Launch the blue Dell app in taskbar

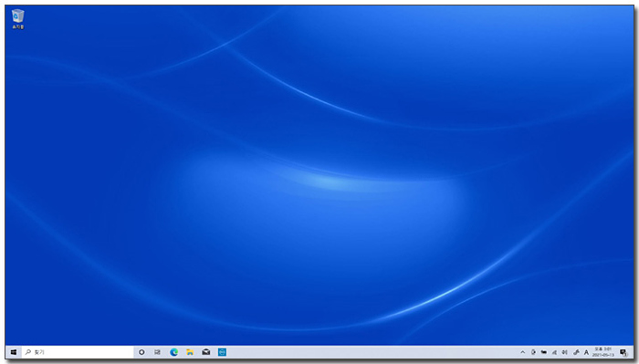click(x=222, y=352)
